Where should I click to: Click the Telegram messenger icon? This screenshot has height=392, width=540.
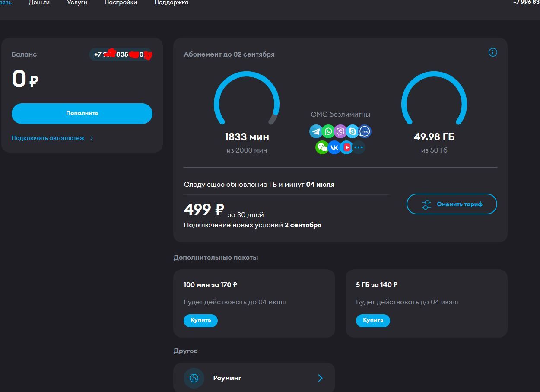[316, 131]
